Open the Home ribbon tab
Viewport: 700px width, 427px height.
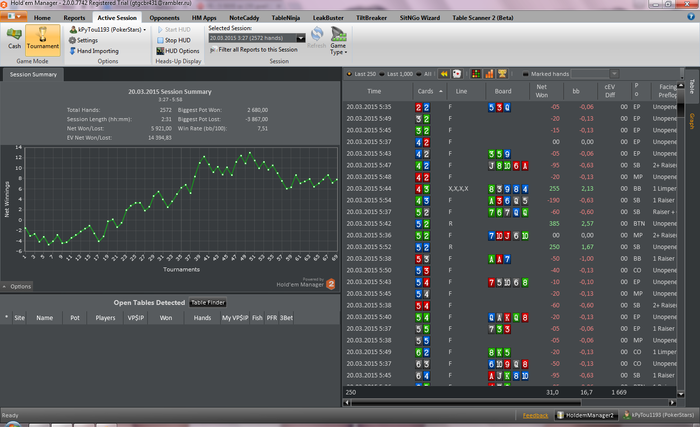click(x=42, y=18)
